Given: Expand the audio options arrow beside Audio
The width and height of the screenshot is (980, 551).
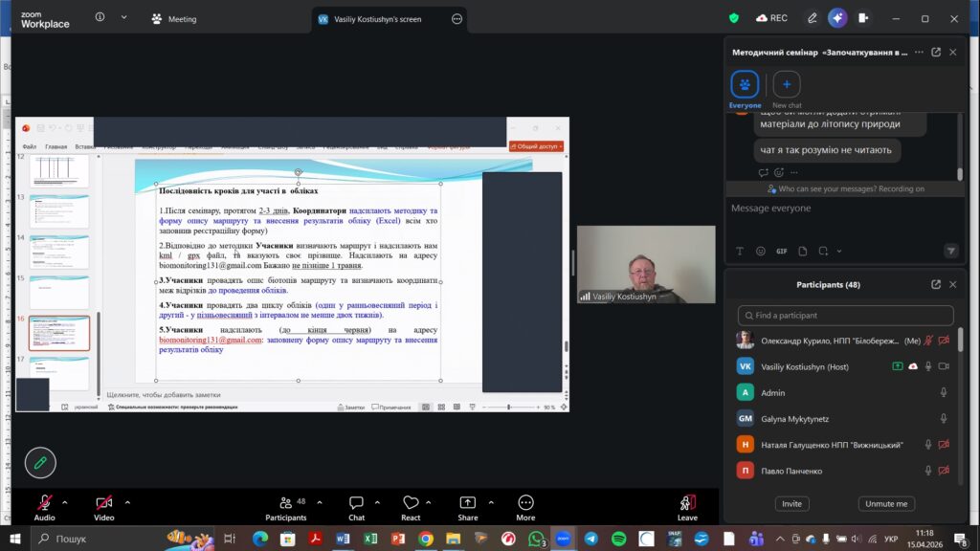Looking at the screenshot, I should (x=65, y=501).
